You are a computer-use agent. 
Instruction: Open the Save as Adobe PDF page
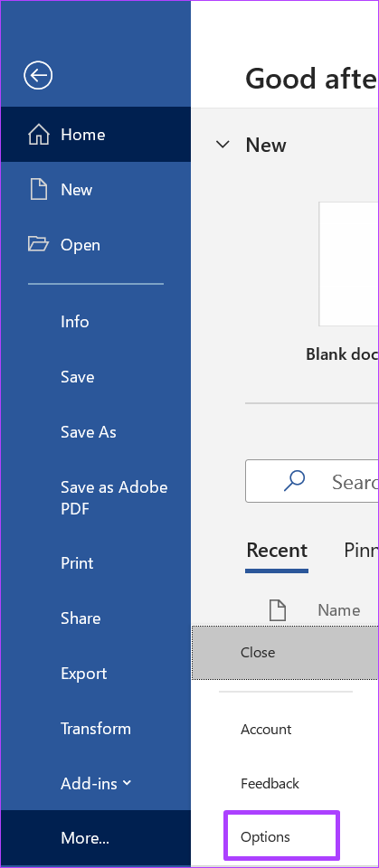[x=114, y=497]
